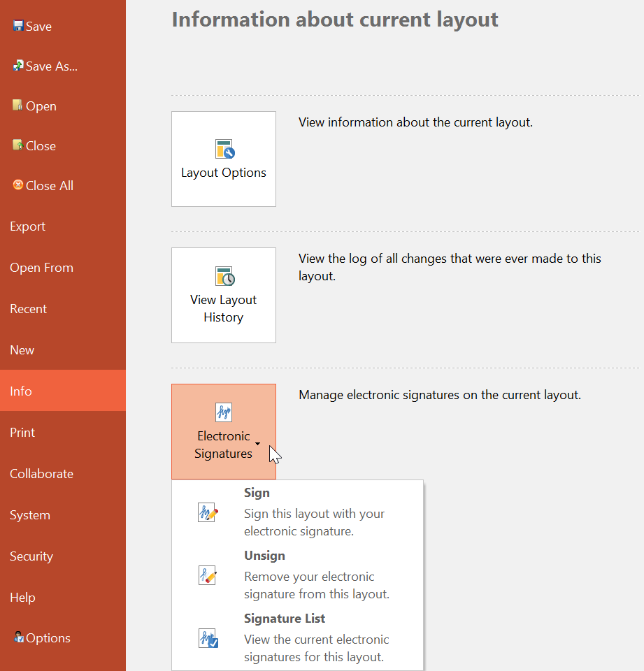Go to the Security section
The image size is (644, 671).
coord(31,556)
